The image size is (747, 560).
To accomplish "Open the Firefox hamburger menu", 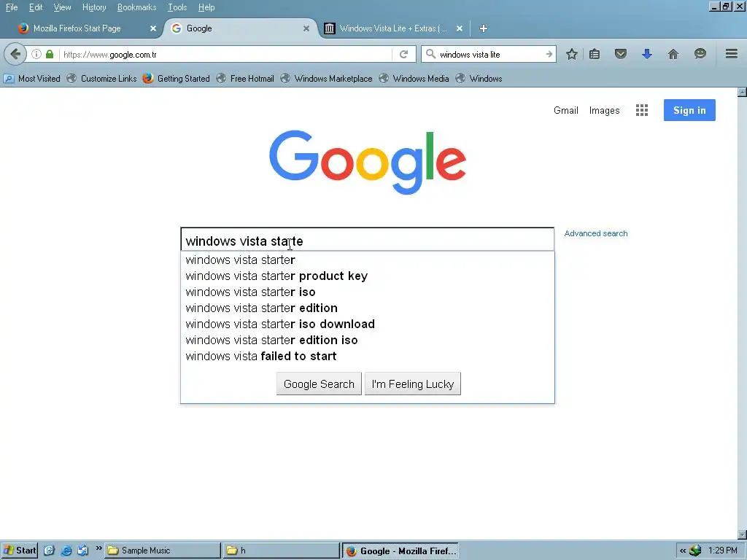I will tap(731, 54).
